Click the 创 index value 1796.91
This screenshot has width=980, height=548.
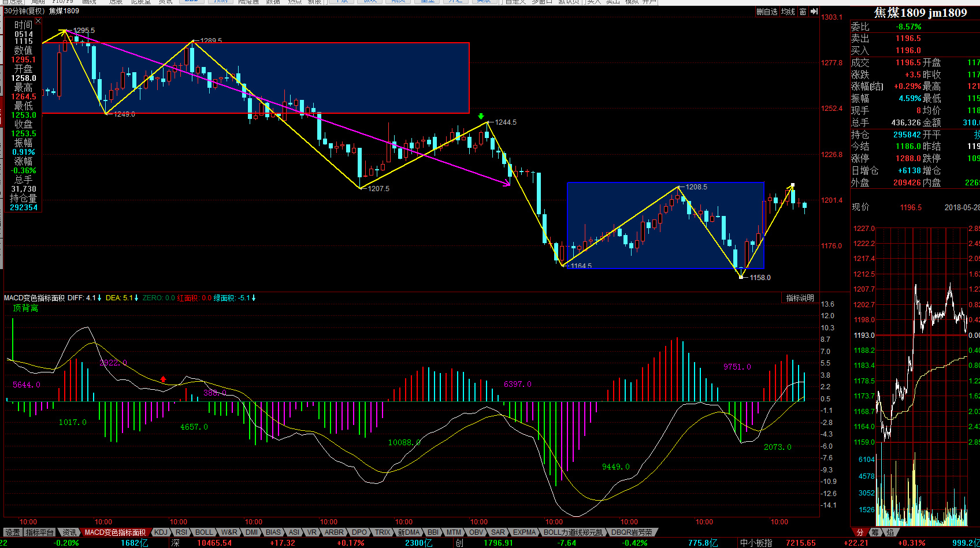[498, 543]
